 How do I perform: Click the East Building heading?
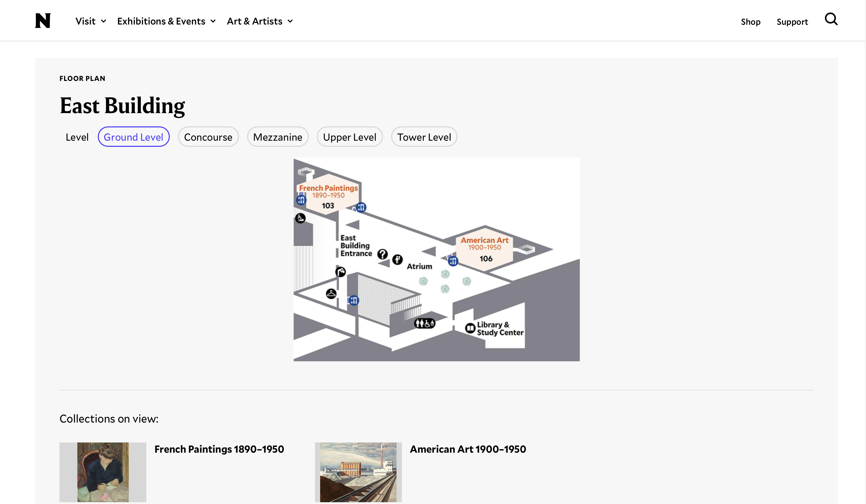tap(122, 106)
